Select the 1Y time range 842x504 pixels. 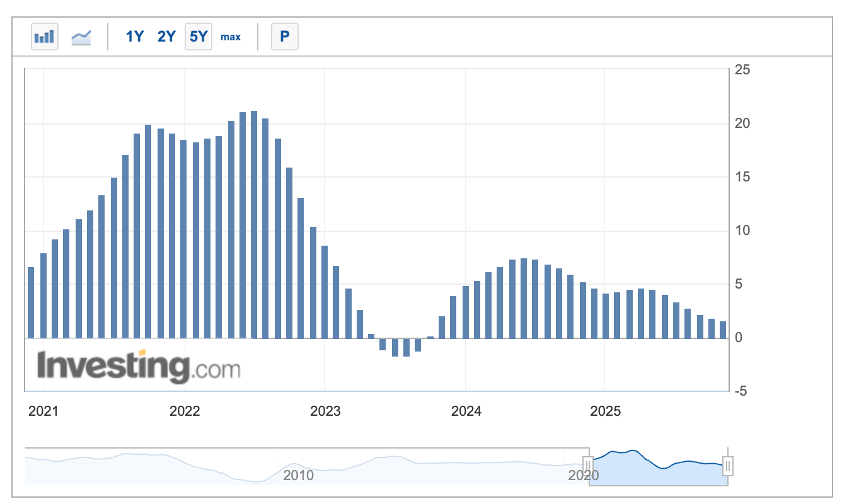click(135, 37)
